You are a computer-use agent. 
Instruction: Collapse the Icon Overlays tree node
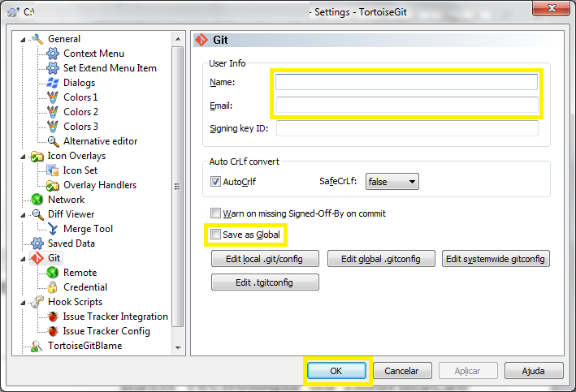click(24, 156)
